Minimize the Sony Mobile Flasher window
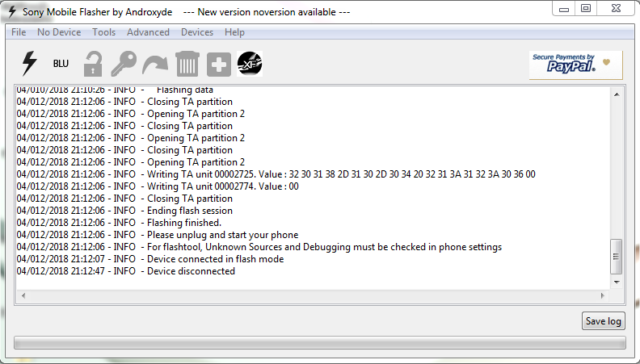 564,9
